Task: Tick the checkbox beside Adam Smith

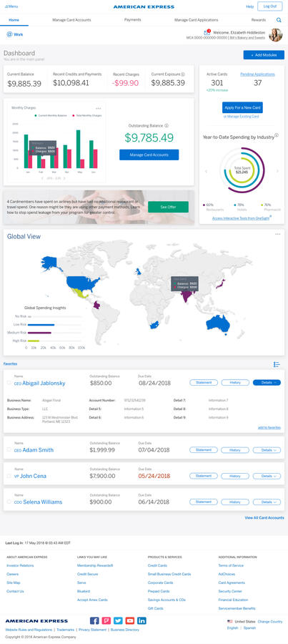Action: coord(9,450)
